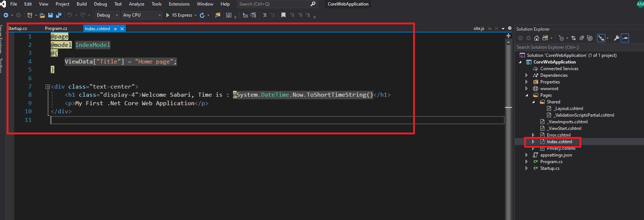Collapse All items in Solution Explorer
Screen dimensions: 644x220
(582, 38)
